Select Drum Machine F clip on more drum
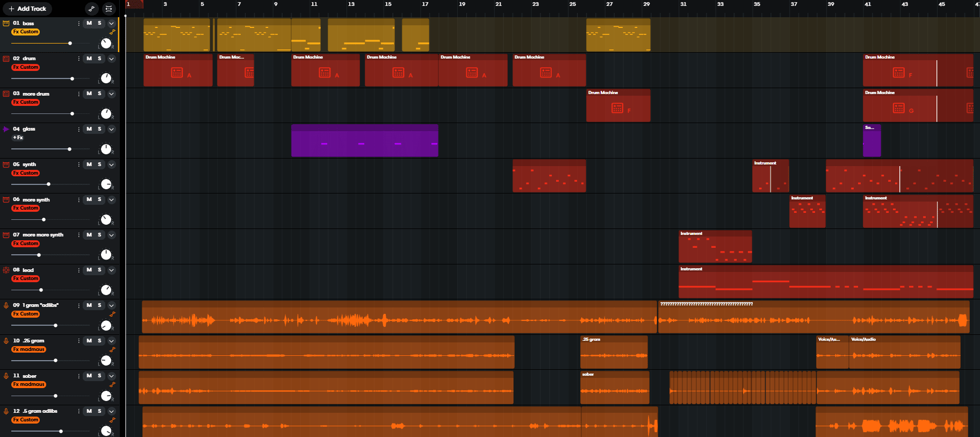The image size is (980, 437). (618, 105)
